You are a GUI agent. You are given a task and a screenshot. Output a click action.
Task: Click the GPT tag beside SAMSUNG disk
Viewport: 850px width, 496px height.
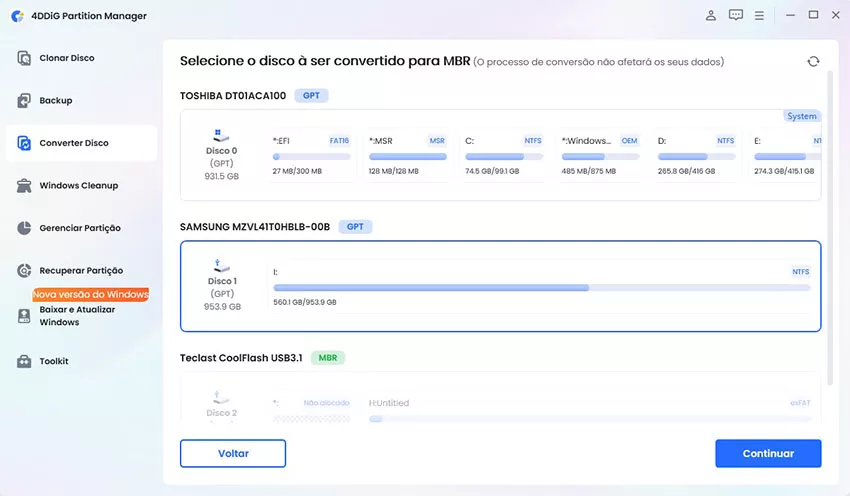pyautogui.click(x=355, y=227)
